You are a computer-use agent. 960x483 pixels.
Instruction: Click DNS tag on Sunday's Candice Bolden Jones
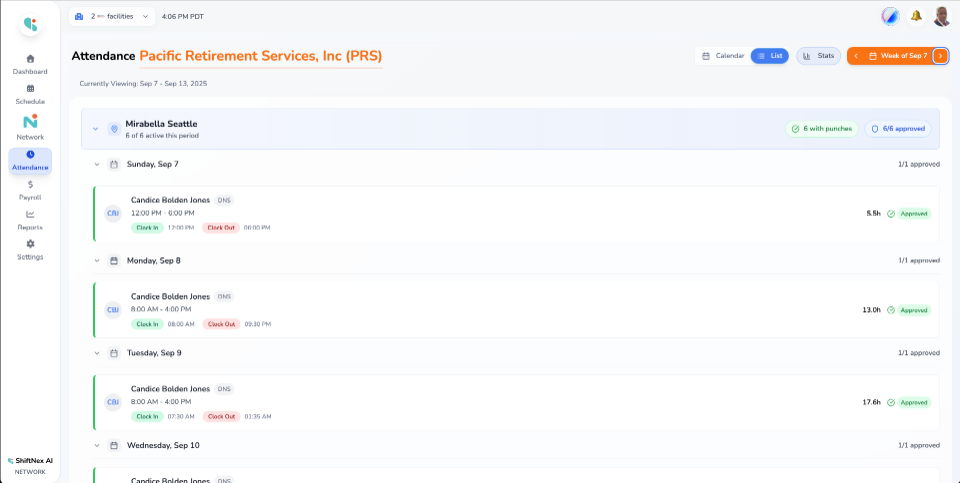pos(223,200)
